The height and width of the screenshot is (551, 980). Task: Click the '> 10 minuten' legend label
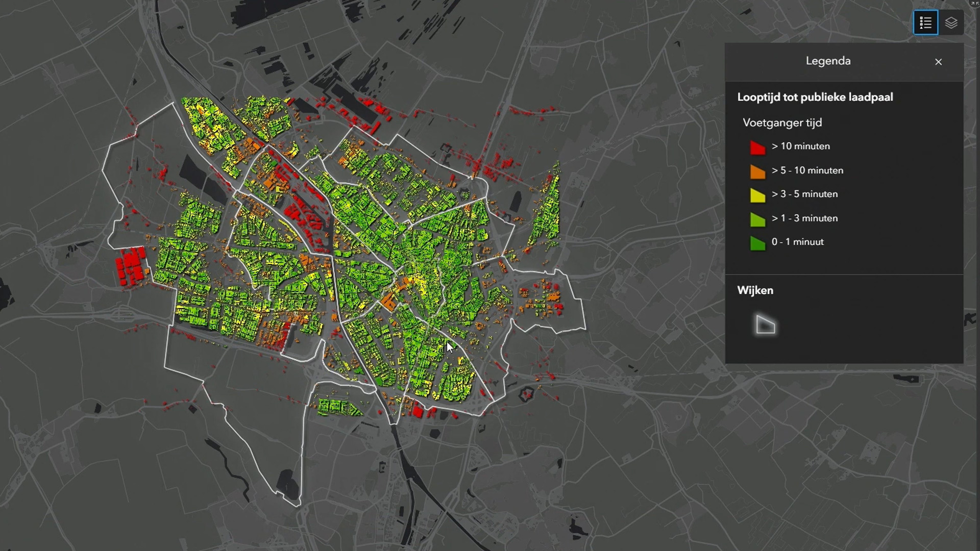tap(800, 146)
